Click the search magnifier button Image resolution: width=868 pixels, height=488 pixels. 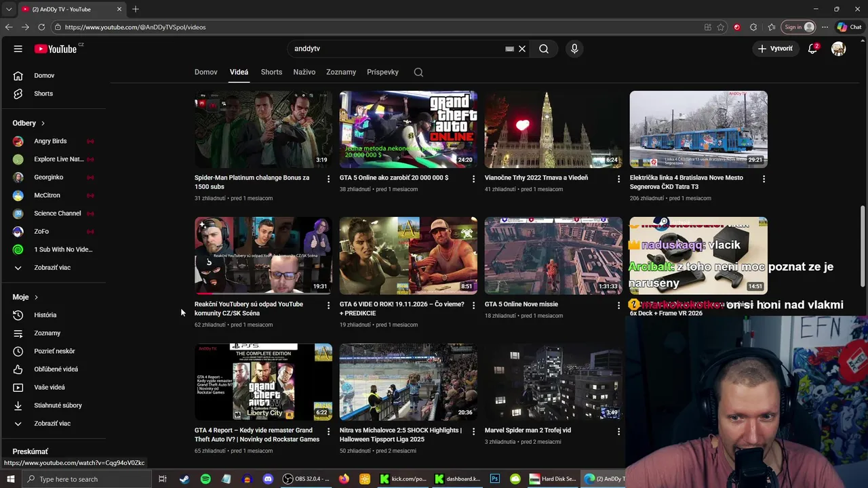(544, 49)
